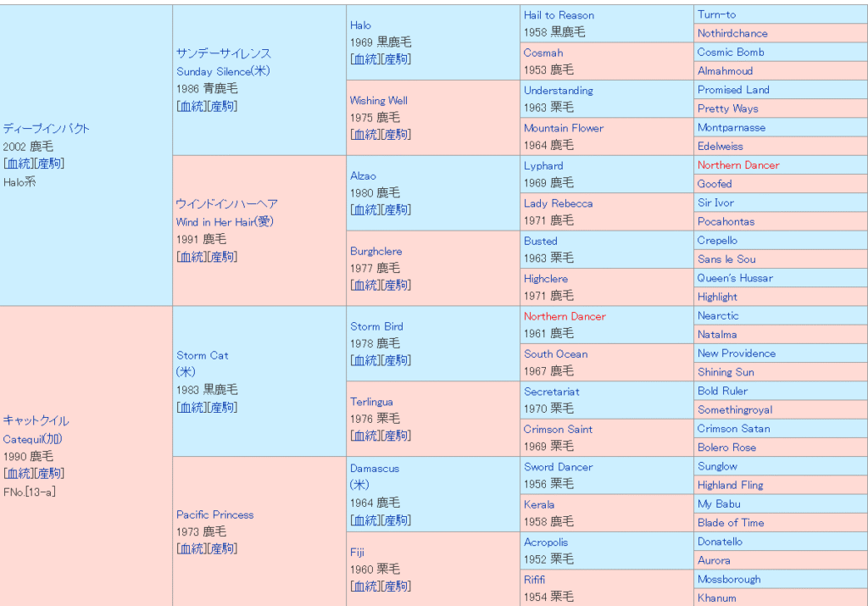Open the Bold Ruler link

coord(722,391)
